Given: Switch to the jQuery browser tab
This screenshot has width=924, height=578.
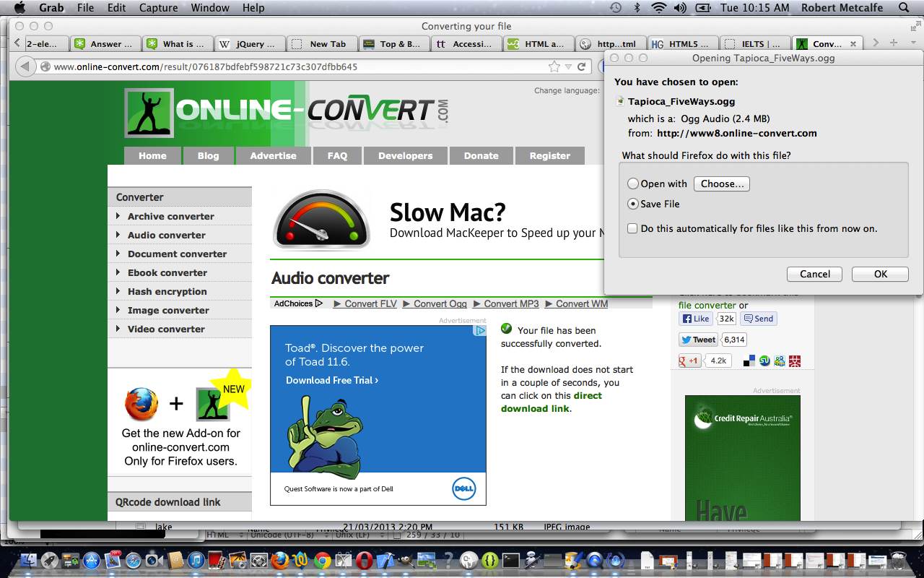Looking at the screenshot, I should pyautogui.click(x=250, y=44).
